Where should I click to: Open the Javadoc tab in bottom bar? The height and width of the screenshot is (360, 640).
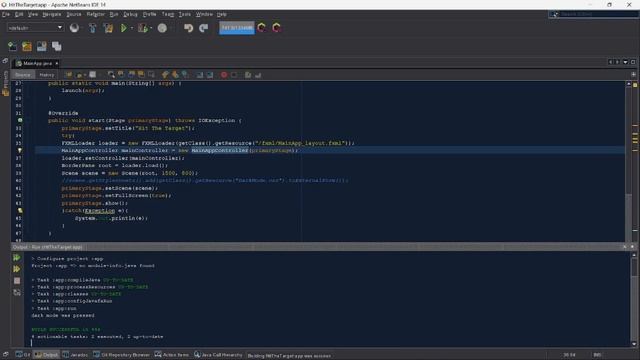tap(76, 355)
